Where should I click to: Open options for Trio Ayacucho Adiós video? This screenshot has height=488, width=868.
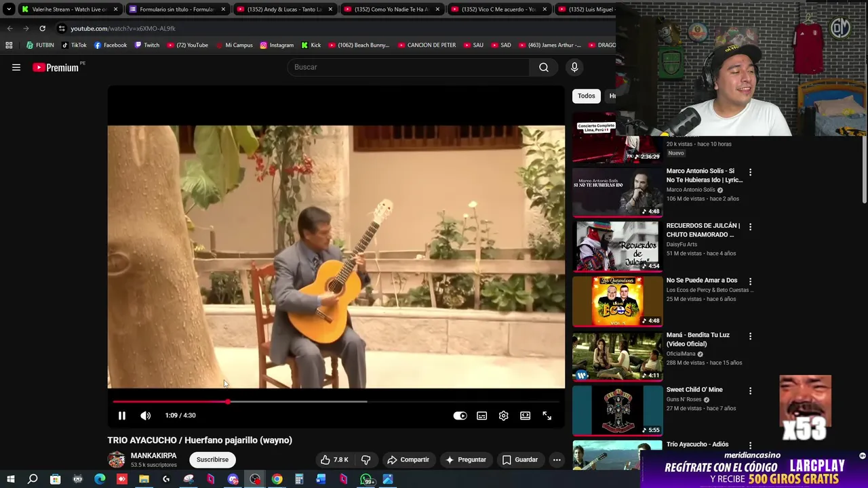click(x=750, y=445)
